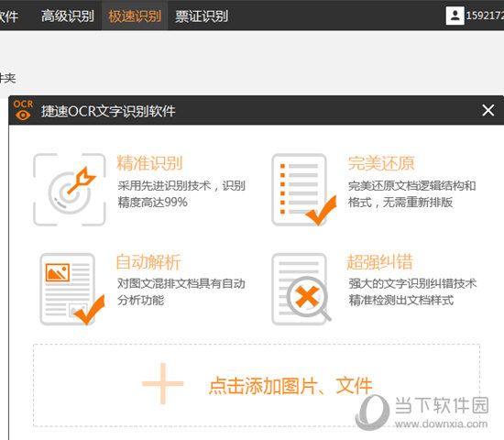Click the orange OCR eye logo
This screenshot has height=440, width=504.
(23, 110)
